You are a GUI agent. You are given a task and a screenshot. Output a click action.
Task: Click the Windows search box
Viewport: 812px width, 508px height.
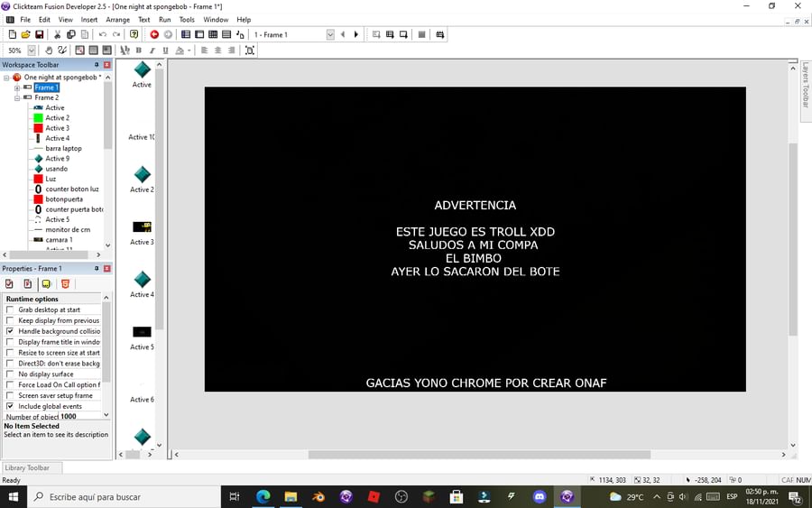[x=125, y=496]
